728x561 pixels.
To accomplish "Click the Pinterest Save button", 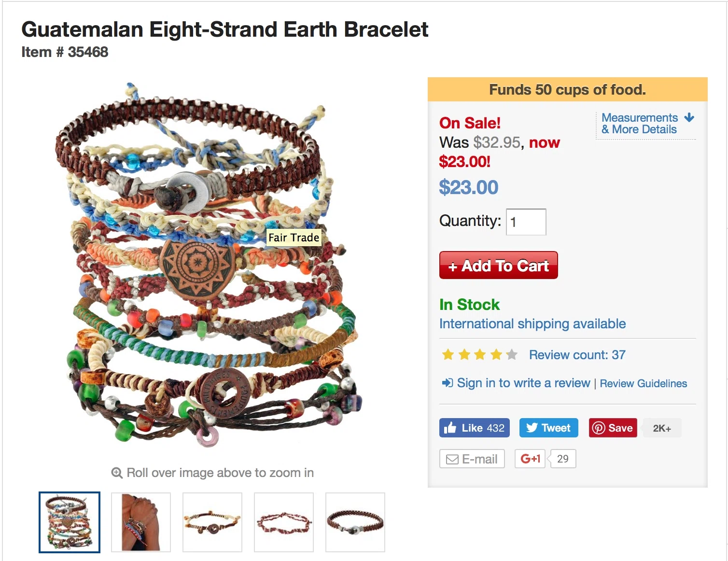I will tap(613, 428).
